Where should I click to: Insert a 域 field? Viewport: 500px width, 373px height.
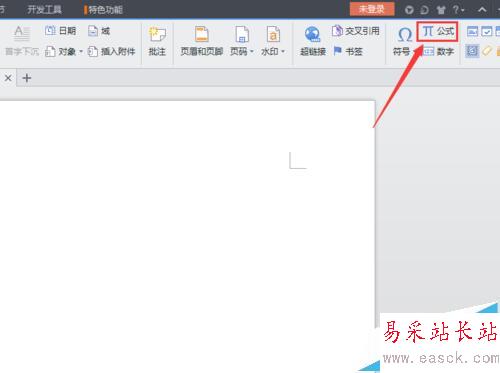tap(99, 31)
